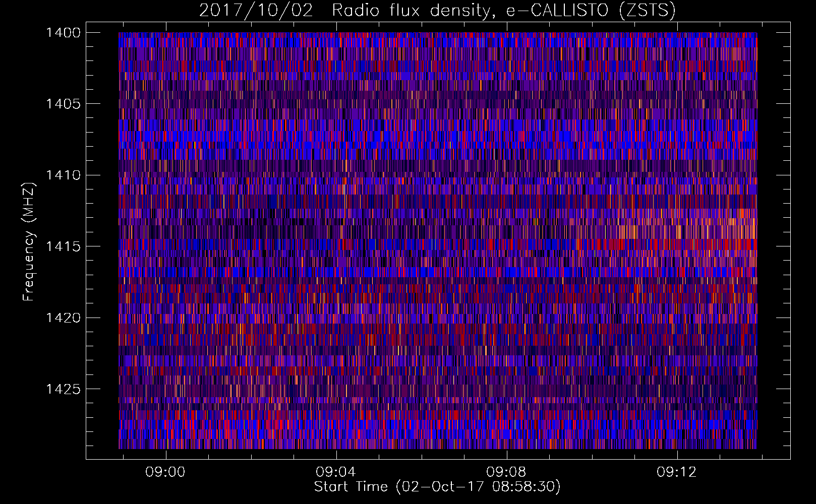Click the '1420' frequency axis label
This screenshot has height=504, width=816.
(x=63, y=318)
